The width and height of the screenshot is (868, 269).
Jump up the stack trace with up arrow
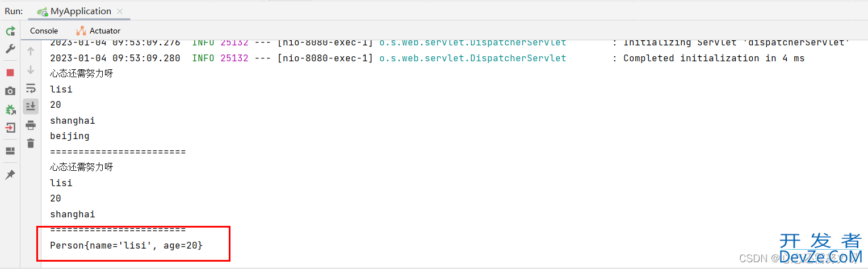coord(31,51)
